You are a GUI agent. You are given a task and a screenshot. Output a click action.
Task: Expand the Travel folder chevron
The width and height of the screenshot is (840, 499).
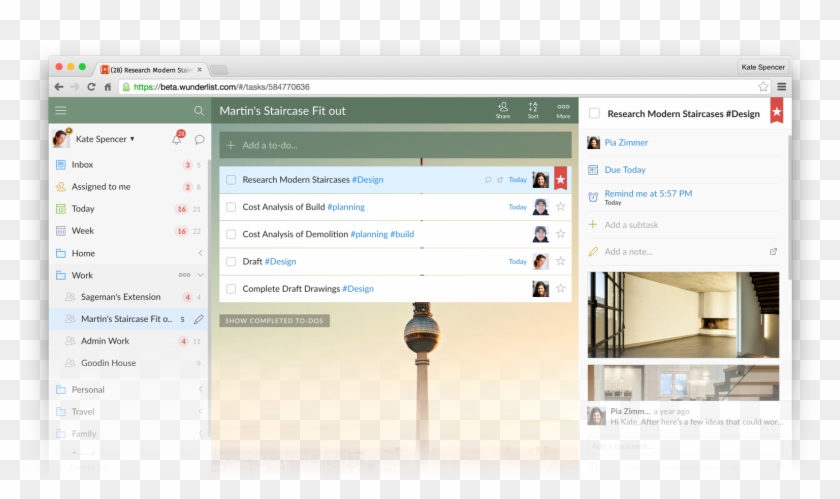[200, 412]
